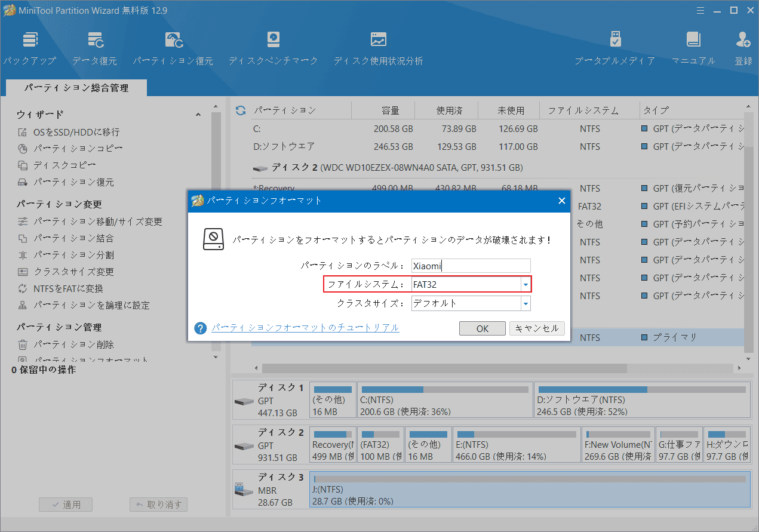This screenshot has height=532, width=759.
Task: Select D:ソフトウエア(NTFS) block on disk map
Action: pos(642,400)
